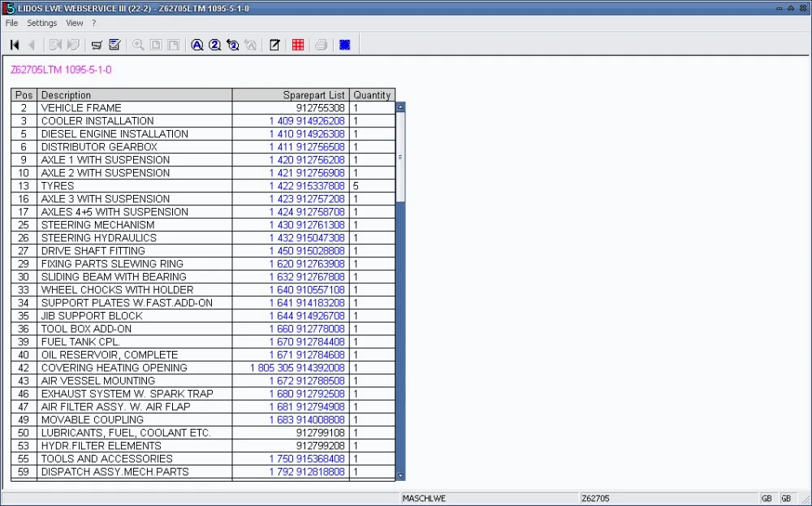Click the Sparepart List column header
The image size is (812, 506).
click(x=291, y=95)
